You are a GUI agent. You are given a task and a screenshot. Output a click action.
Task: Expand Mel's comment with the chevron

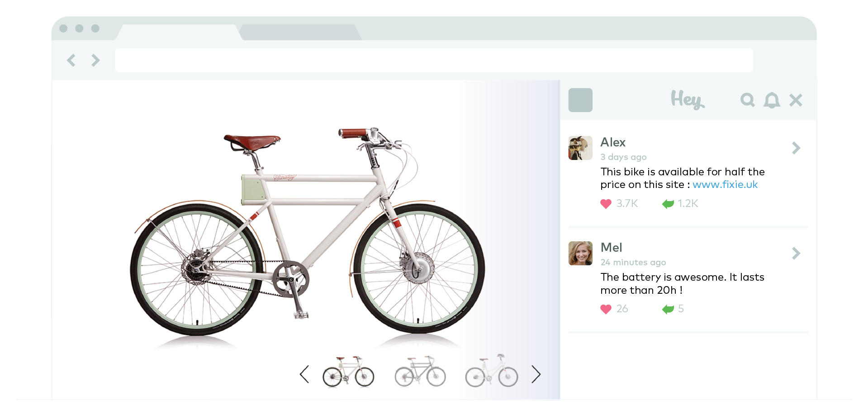click(796, 253)
